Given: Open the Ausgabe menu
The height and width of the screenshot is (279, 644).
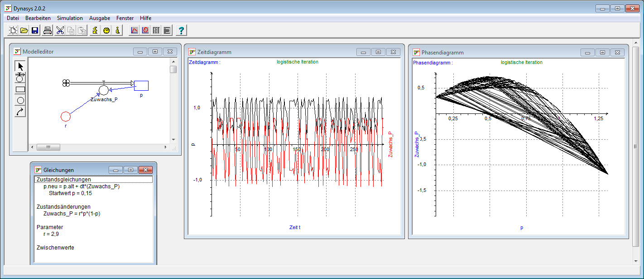Looking at the screenshot, I should click(100, 18).
